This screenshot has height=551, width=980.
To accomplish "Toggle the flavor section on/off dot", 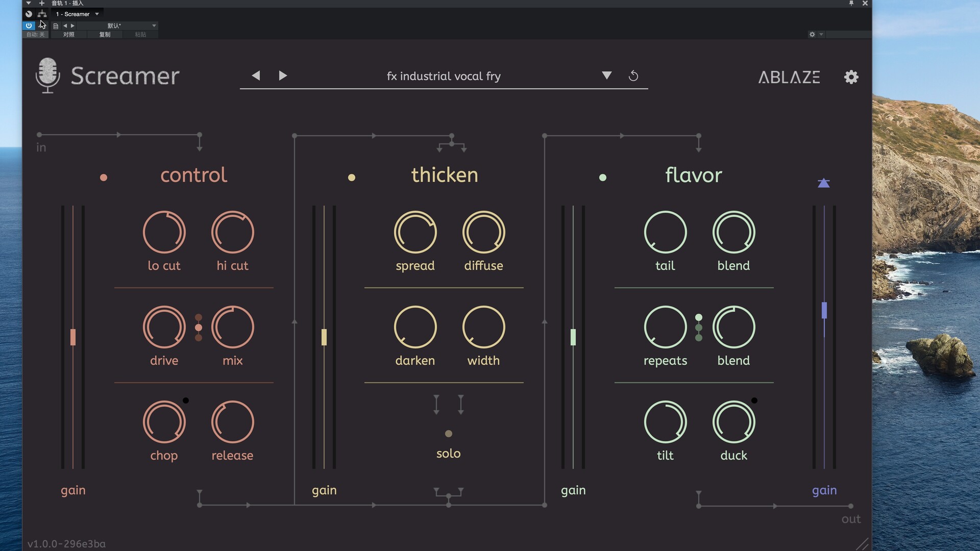I will point(603,178).
